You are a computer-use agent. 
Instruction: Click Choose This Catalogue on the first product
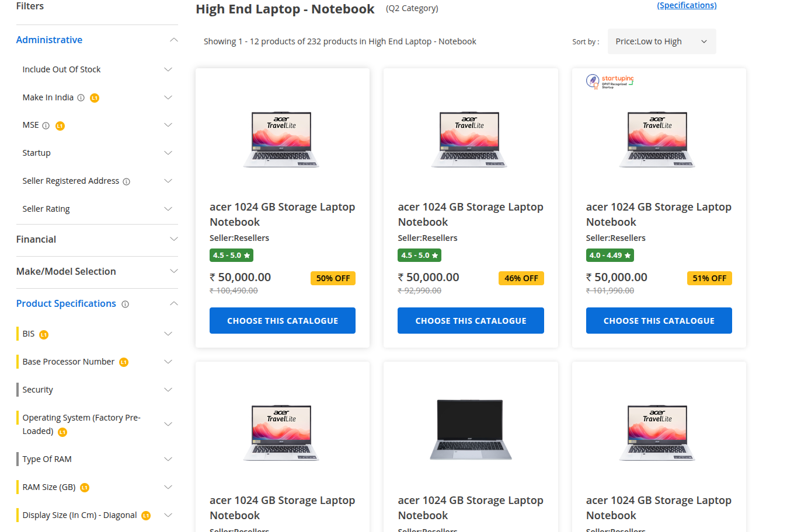[x=282, y=320]
